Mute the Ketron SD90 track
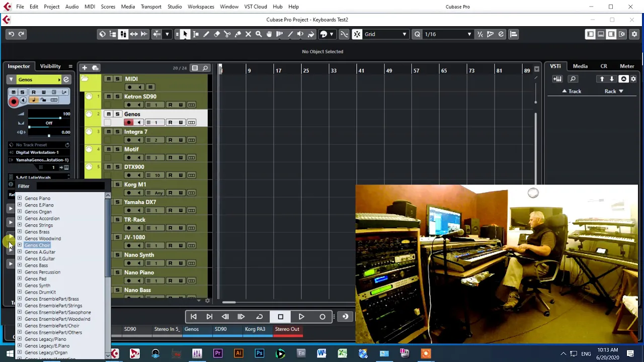 click(108, 97)
